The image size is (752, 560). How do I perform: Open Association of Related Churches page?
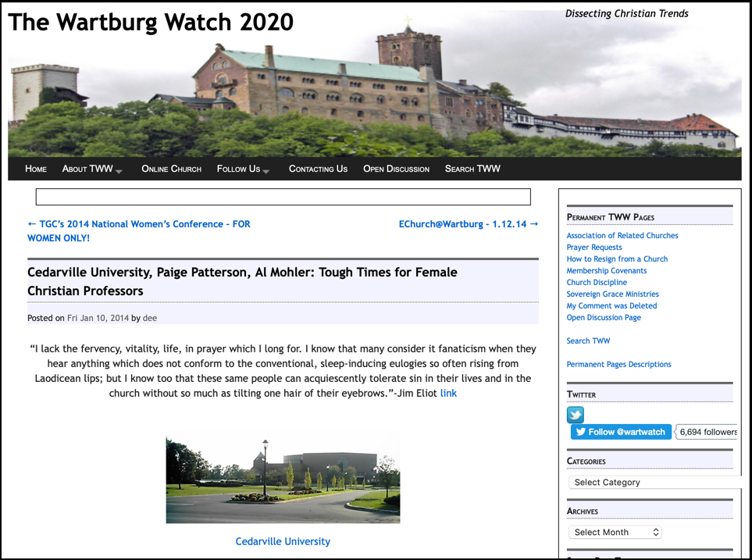click(622, 236)
